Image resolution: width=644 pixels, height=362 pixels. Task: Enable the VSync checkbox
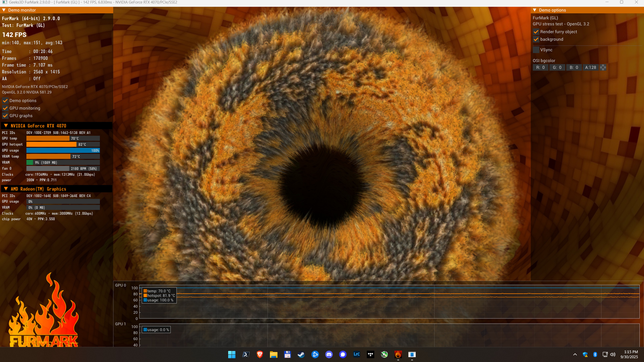point(536,50)
